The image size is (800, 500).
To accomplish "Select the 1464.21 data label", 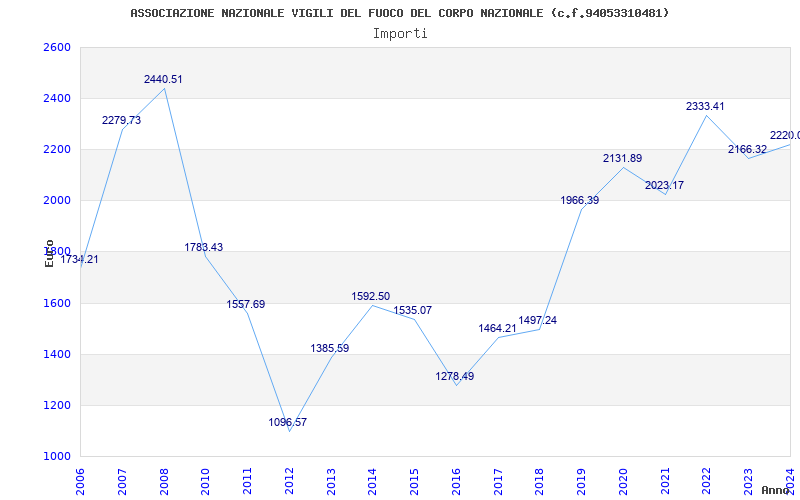I will point(497,329).
